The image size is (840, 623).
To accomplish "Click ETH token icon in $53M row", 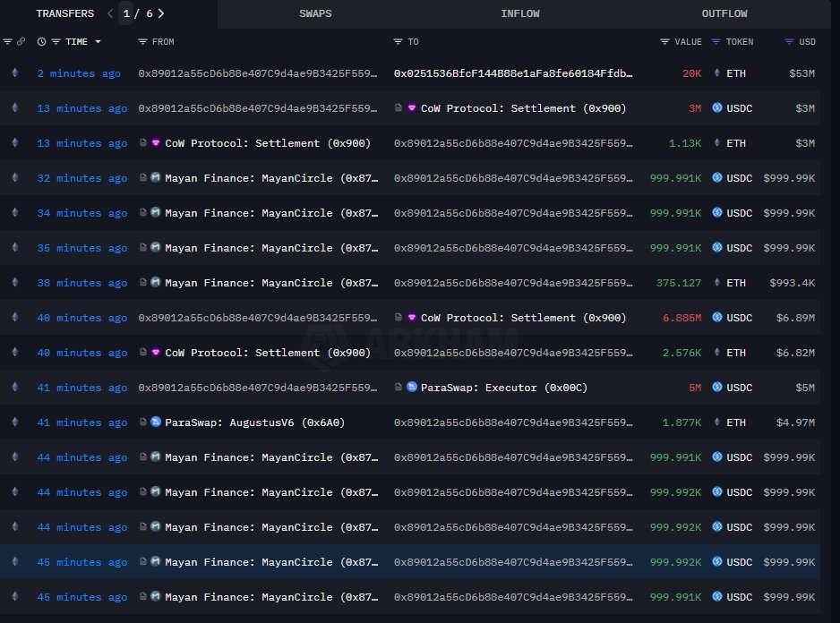I will click(x=716, y=73).
